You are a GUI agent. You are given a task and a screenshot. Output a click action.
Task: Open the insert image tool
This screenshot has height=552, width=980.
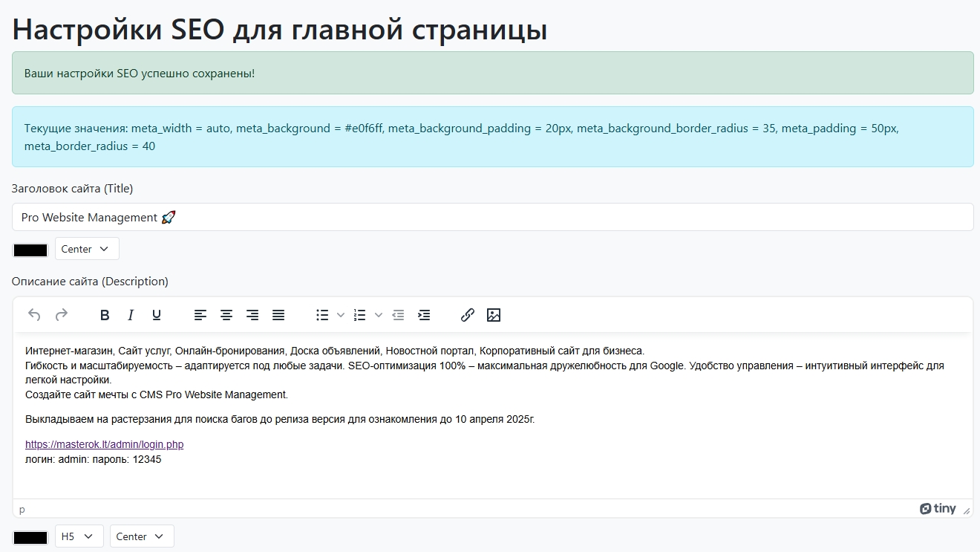tap(494, 315)
